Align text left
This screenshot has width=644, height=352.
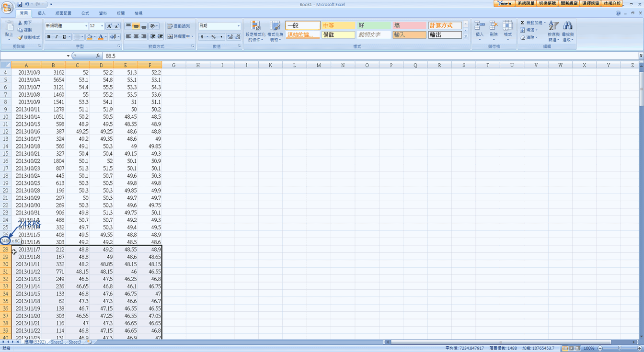(128, 36)
